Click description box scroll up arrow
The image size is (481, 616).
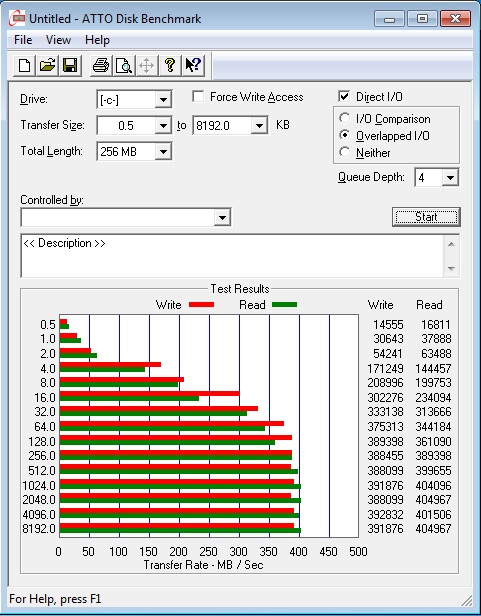click(451, 244)
